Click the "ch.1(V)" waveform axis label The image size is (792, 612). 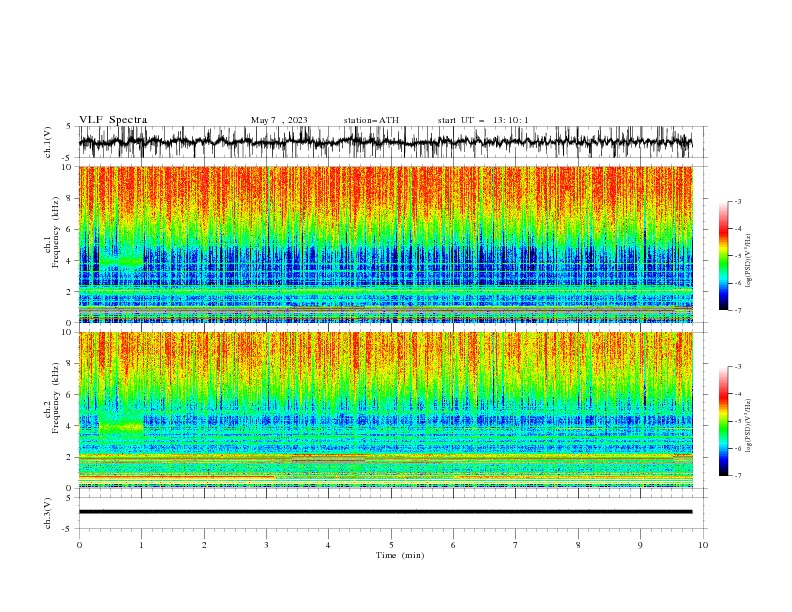click(x=48, y=142)
